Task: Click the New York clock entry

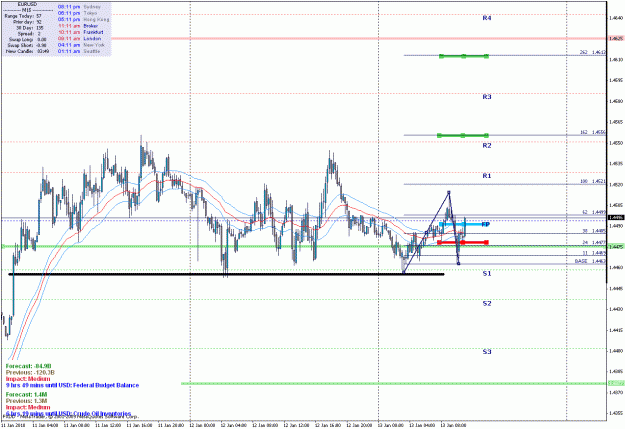Action: [x=81, y=45]
